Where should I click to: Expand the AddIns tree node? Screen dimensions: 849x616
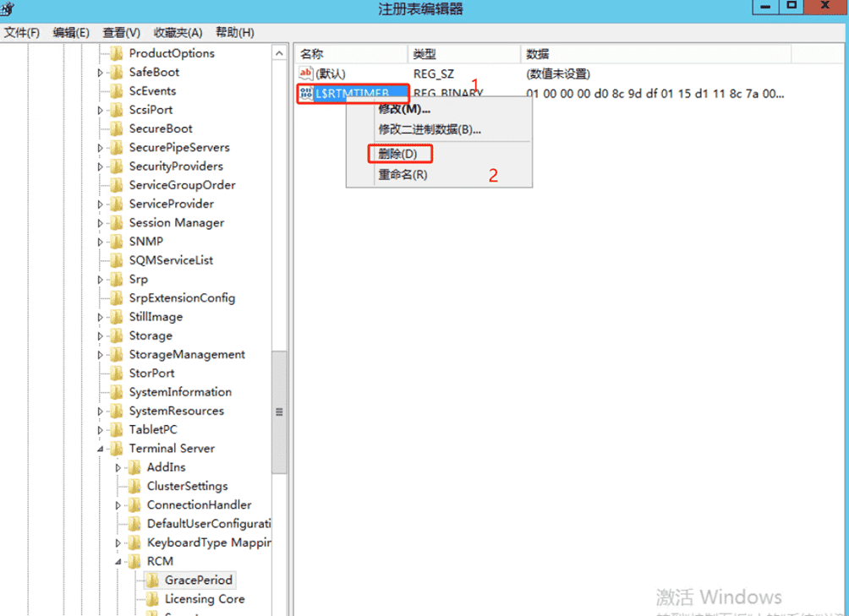pyautogui.click(x=118, y=468)
